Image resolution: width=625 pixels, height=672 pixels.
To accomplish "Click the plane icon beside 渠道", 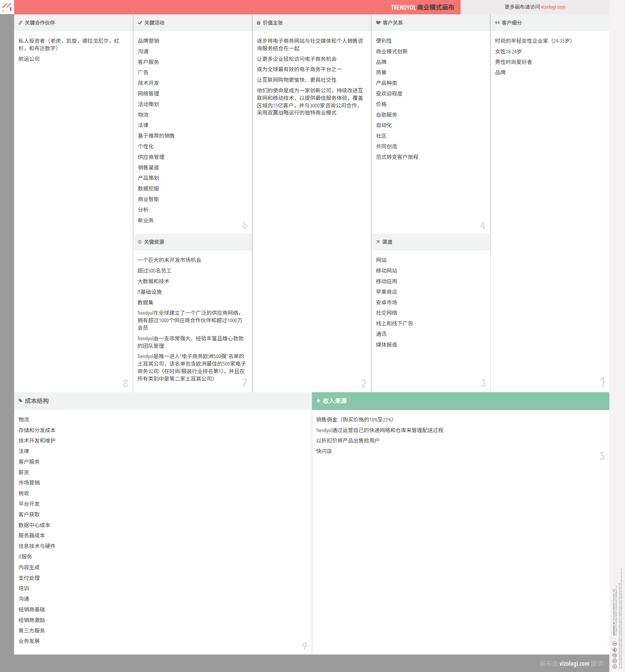I will tap(378, 242).
